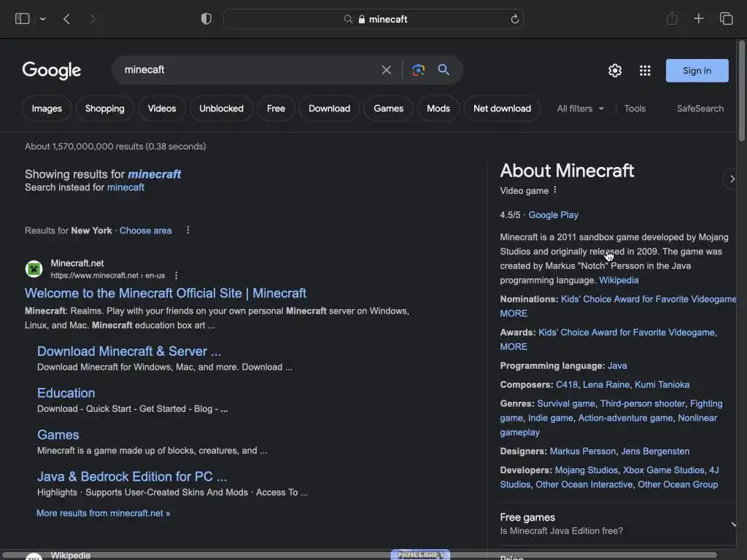Click the Minecraft.net creeper favicon

[x=34, y=269]
